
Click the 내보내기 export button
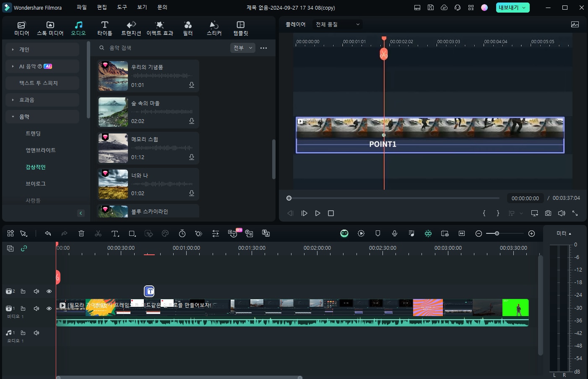click(x=513, y=8)
